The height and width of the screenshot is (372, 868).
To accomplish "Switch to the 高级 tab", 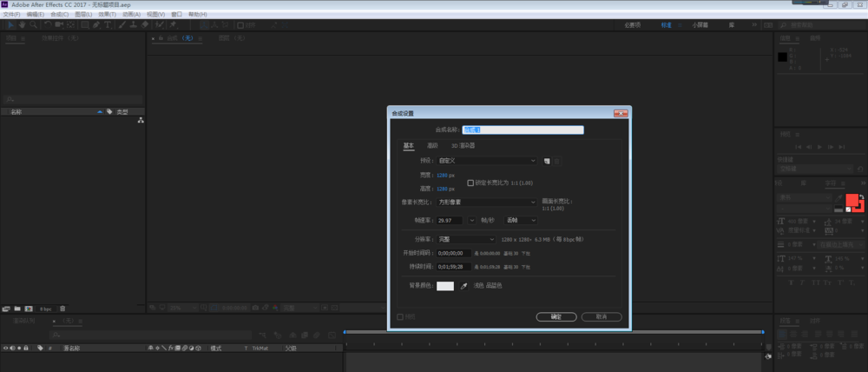I will pos(432,145).
